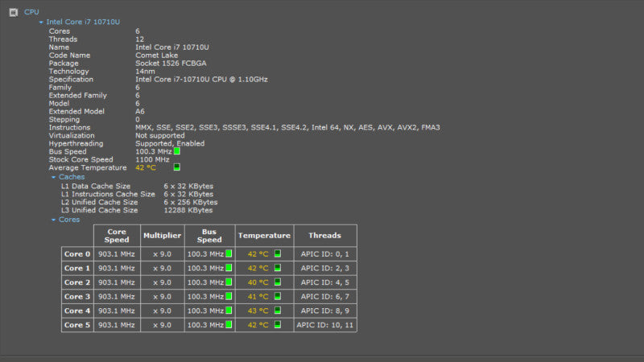The image size is (644, 362).
Task: Click Core 5 temperature indicator icon
Action: (x=278, y=325)
